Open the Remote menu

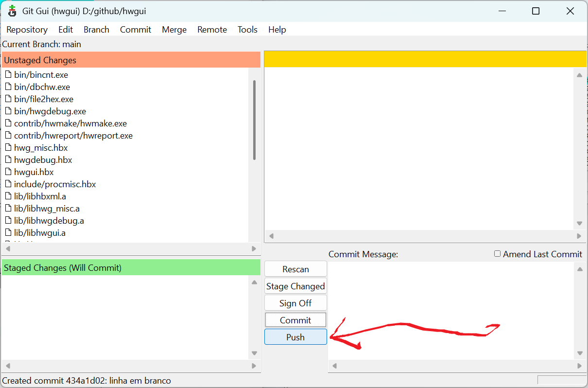[212, 30]
